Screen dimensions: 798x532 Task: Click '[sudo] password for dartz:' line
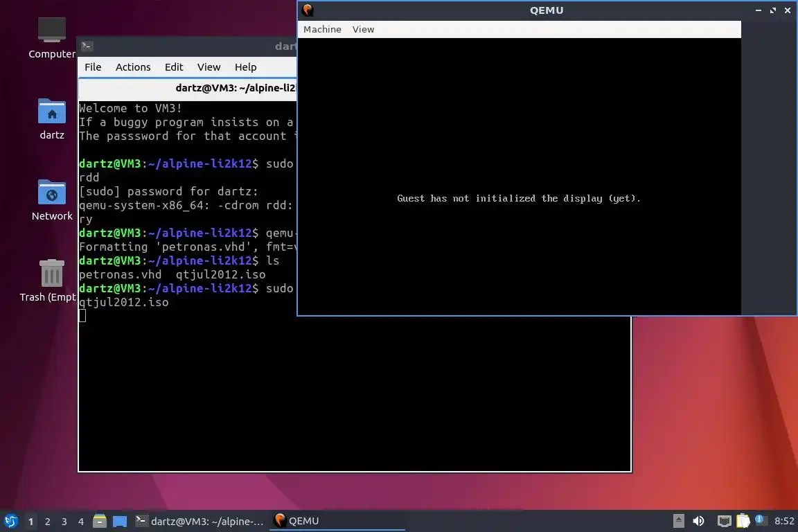pos(168,191)
